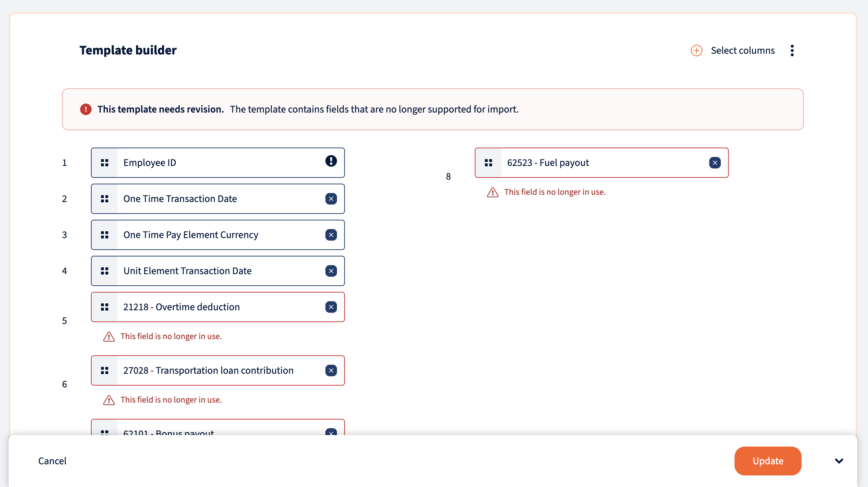Click the Employee ID info exclamation icon
Image resolution: width=868 pixels, height=487 pixels.
[331, 161]
